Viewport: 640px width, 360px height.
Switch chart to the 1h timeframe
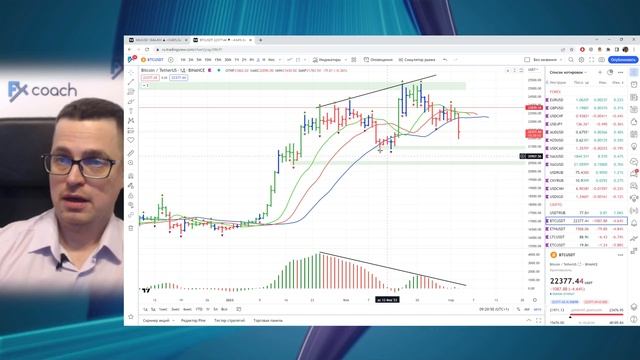coord(237,60)
